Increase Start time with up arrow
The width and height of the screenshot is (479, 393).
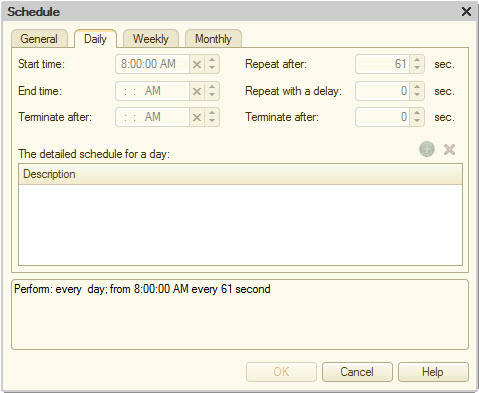(212, 60)
